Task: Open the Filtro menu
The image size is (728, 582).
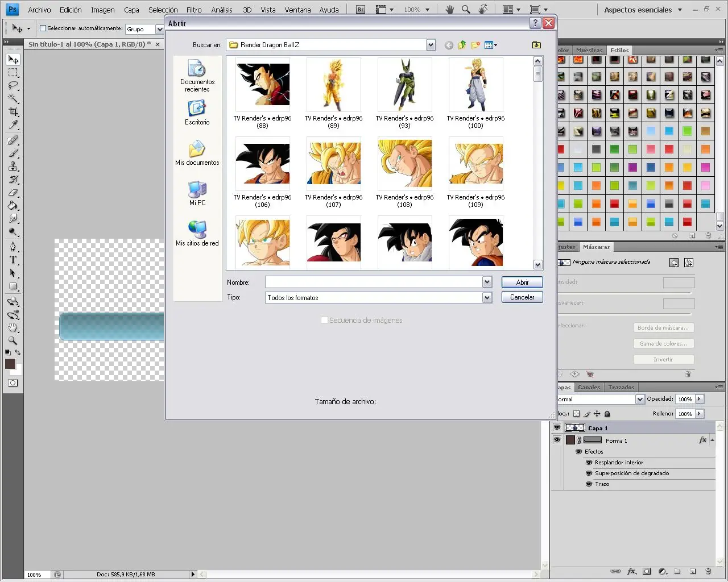Action: pyautogui.click(x=194, y=10)
